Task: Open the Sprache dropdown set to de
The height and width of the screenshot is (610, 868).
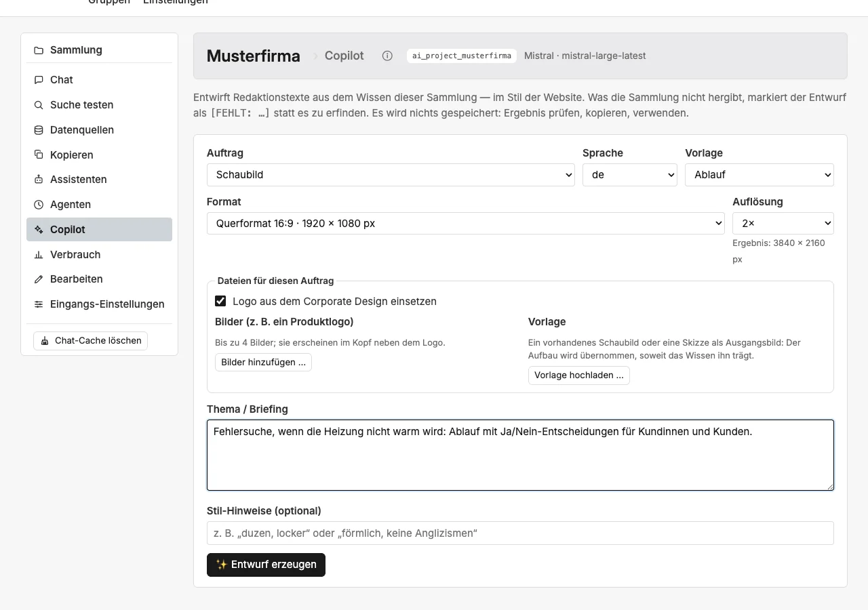Action: [x=630, y=175]
